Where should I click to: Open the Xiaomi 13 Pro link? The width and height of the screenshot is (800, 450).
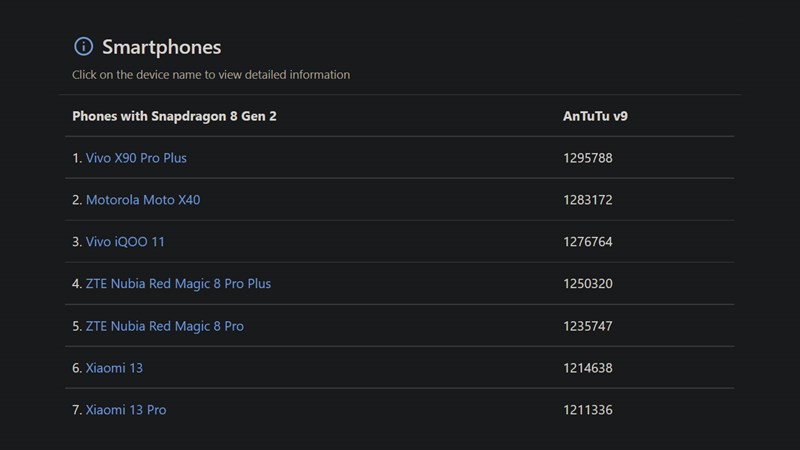126,410
